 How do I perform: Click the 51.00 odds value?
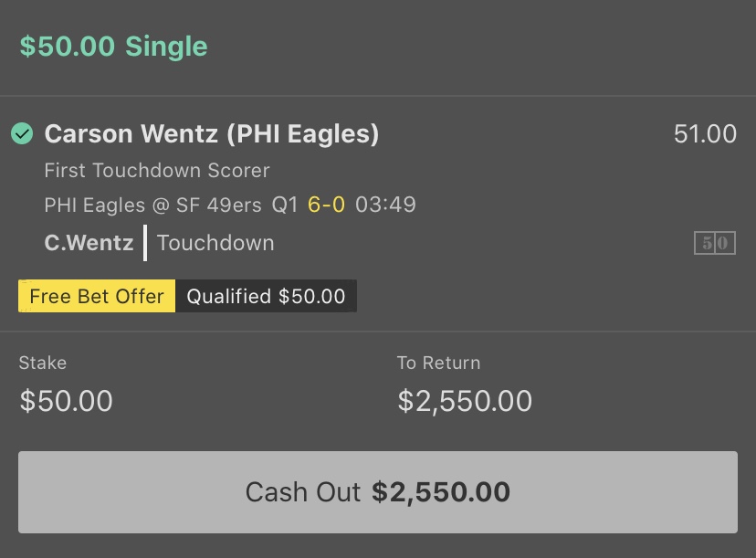point(705,133)
